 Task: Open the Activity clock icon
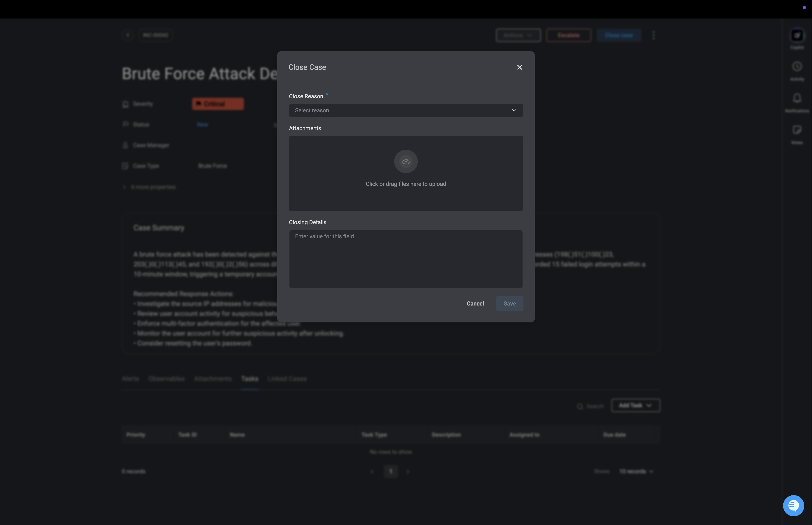[x=797, y=67]
